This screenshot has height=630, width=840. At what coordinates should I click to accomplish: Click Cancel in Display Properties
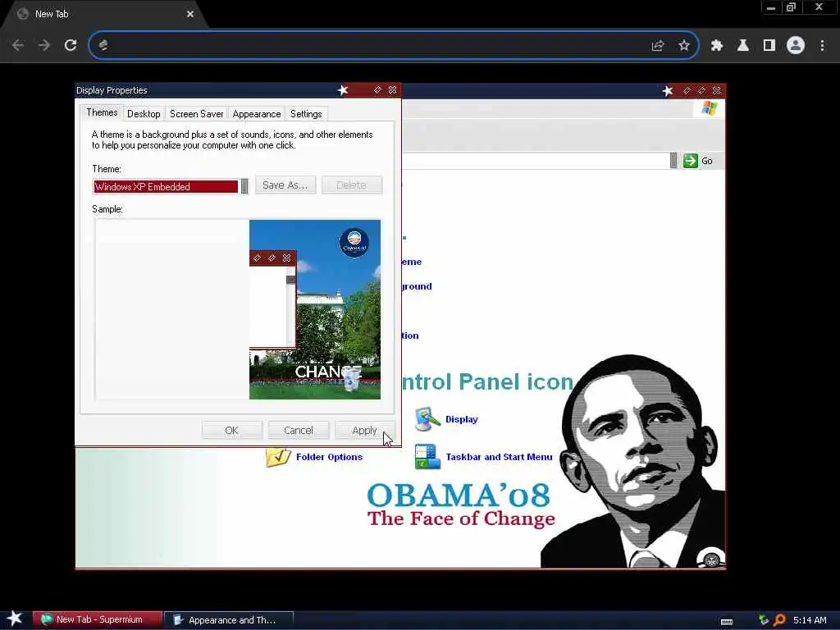[299, 430]
